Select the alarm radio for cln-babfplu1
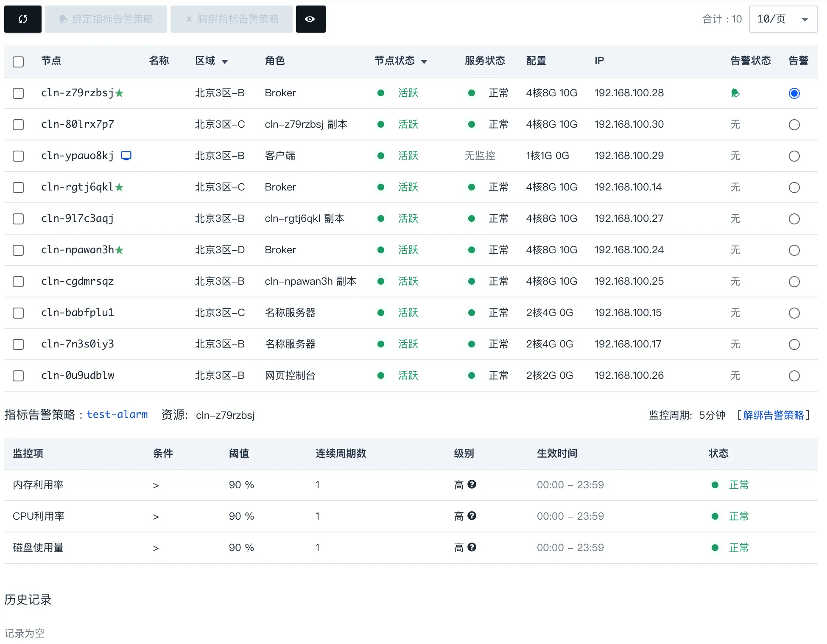This screenshot has width=827, height=644. tap(794, 313)
